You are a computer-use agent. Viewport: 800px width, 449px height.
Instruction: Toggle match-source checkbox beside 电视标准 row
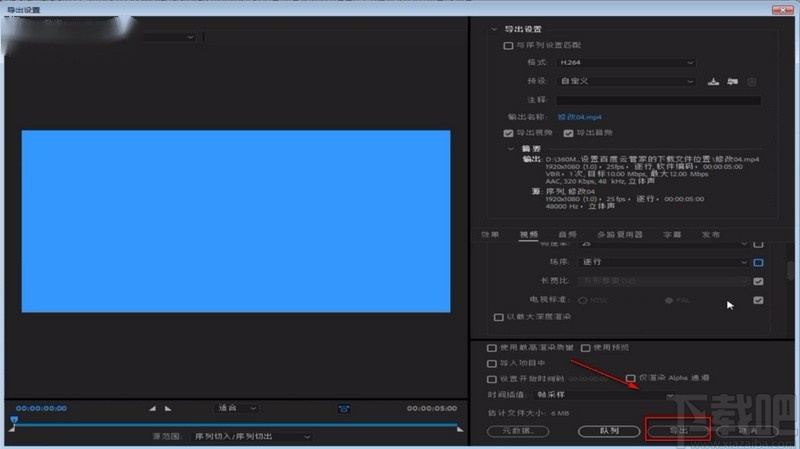pos(758,300)
